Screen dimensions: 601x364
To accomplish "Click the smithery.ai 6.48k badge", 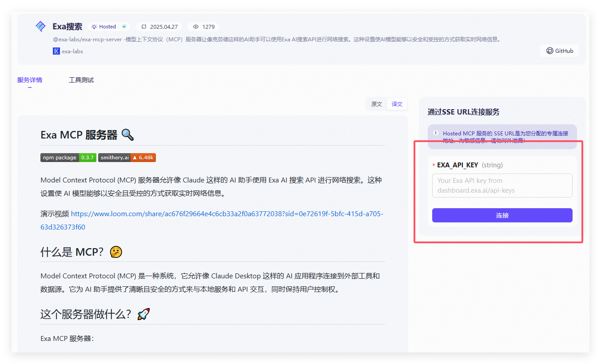I will tap(127, 158).
